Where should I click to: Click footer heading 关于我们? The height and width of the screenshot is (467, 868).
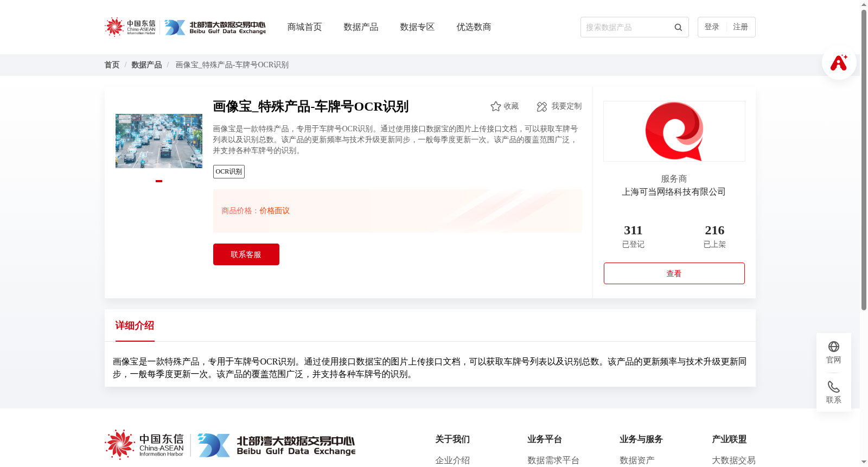pos(452,439)
